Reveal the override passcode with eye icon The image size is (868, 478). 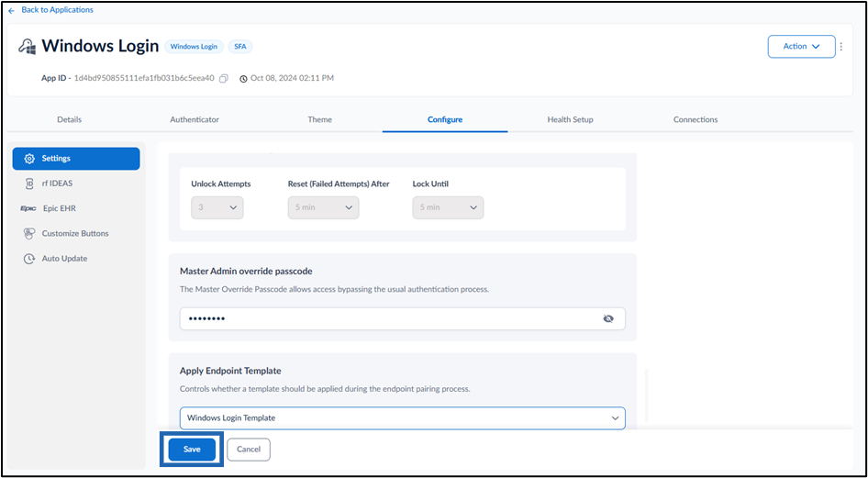608,318
